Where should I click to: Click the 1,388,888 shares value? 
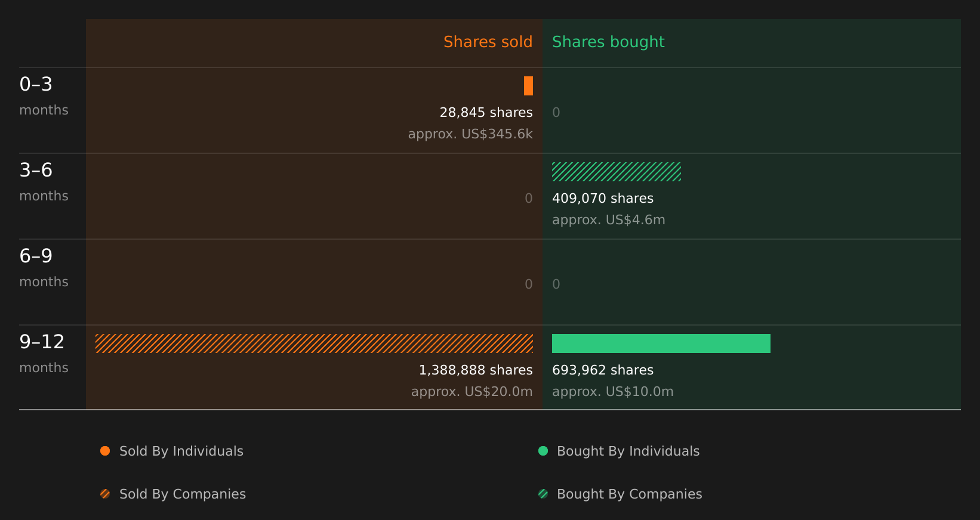click(476, 370)
